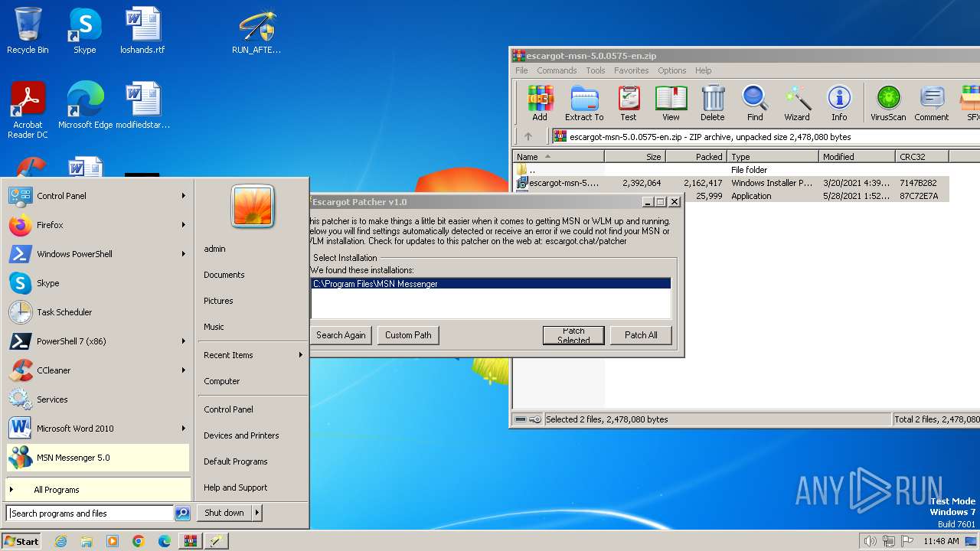Click the View tool in WinRAR
Viewport: 980px width, 551px height.
coord(671,103)
